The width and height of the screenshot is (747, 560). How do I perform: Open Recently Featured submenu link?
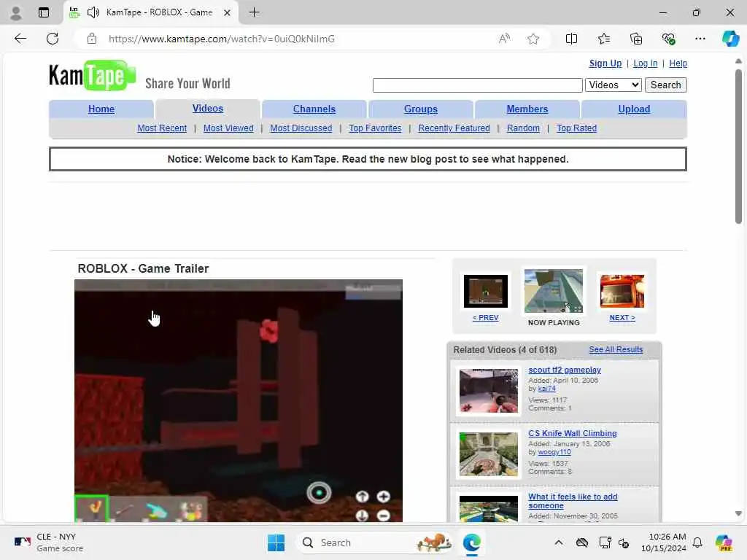pos(454,128)
